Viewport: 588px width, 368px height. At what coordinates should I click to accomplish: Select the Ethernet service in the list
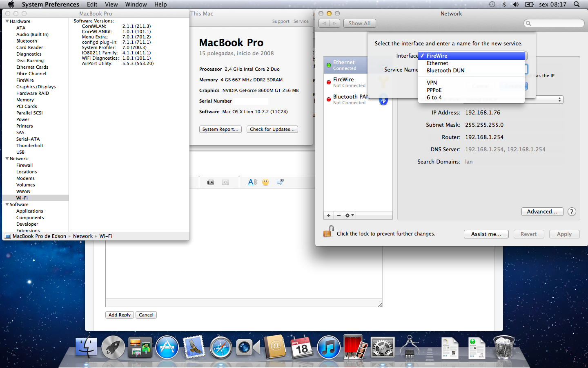click(x=345, y=65)
